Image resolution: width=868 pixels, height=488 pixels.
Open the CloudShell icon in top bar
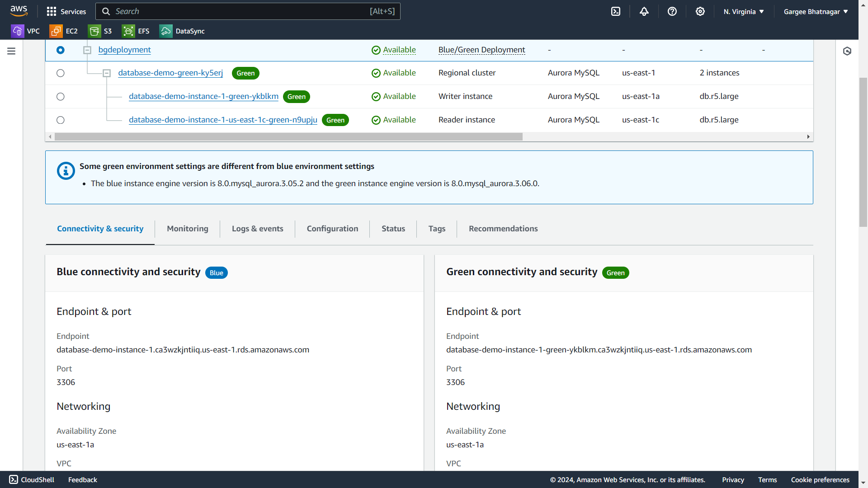616,11
